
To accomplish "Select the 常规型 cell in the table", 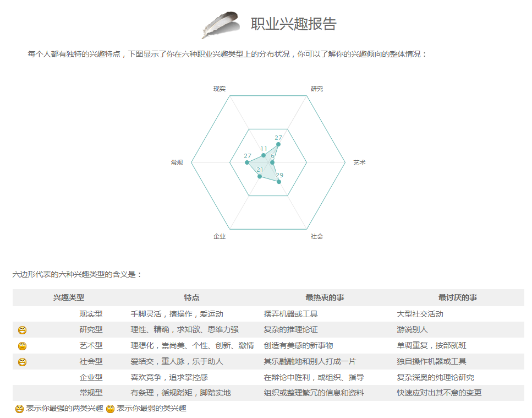I will 91,393.
